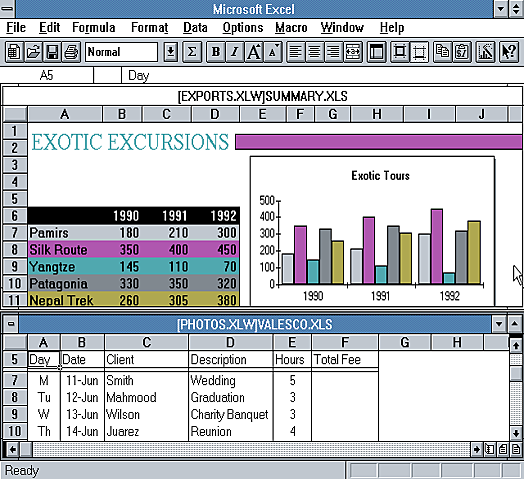Click the AutoSum sigma button

click(x=192, y=52)
